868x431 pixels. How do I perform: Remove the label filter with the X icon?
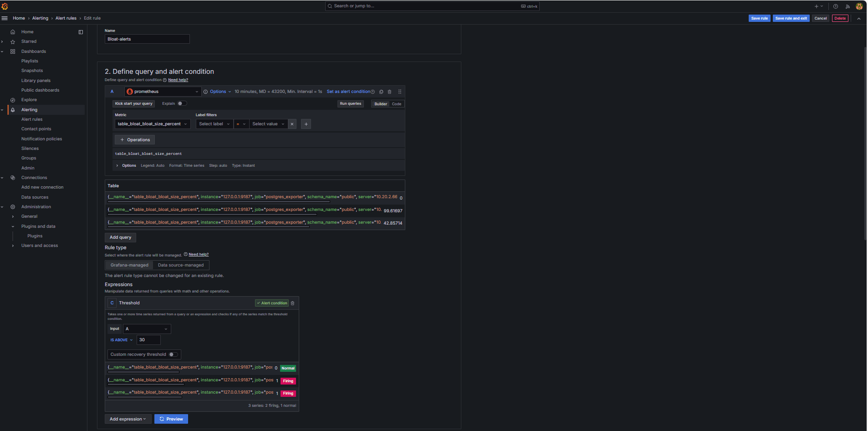click(x=292, y=124)
